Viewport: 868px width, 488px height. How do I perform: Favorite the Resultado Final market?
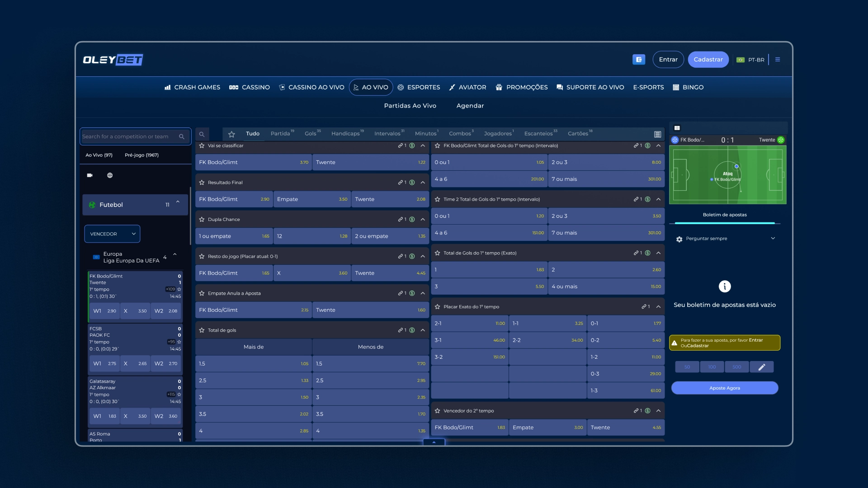(202, 183)
